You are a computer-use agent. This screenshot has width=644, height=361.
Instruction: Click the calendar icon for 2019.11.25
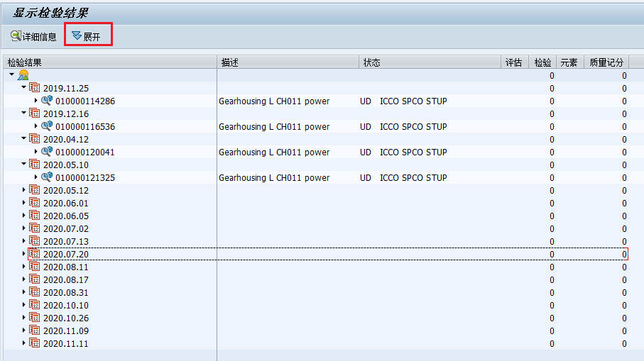[35, 88]
